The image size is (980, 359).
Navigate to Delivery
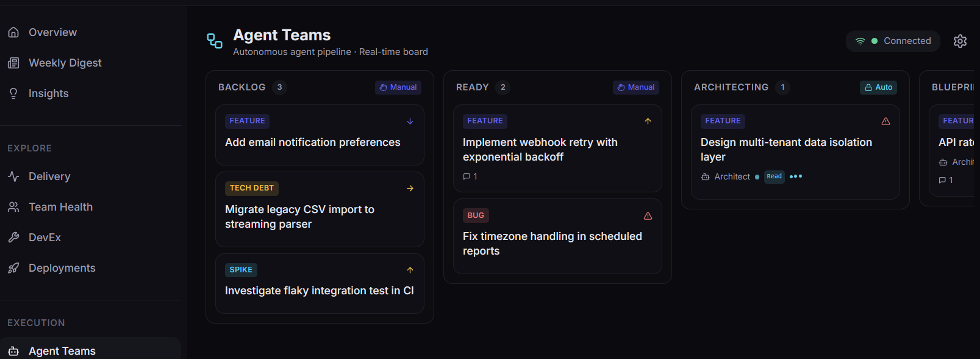[x=90, y=176]
